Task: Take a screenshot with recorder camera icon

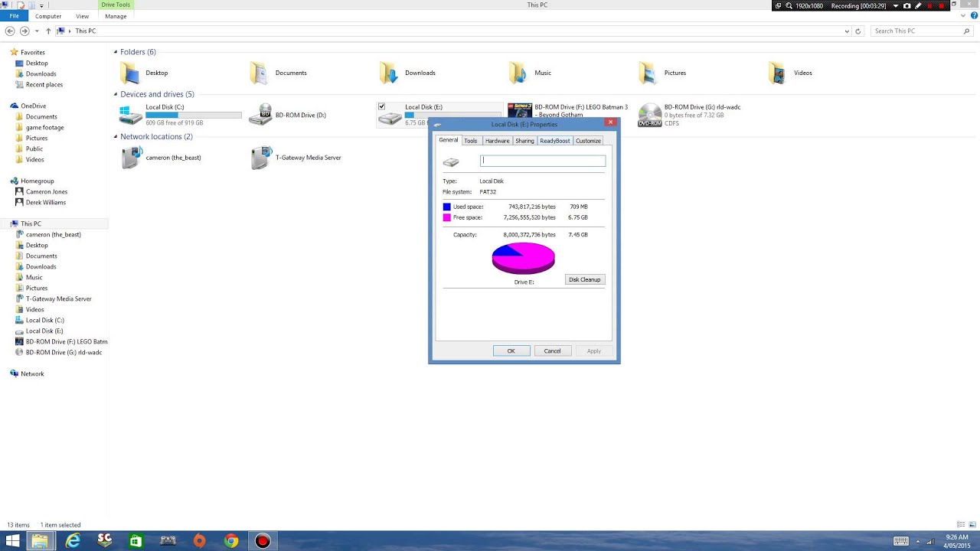Action: tap(907, 5)
